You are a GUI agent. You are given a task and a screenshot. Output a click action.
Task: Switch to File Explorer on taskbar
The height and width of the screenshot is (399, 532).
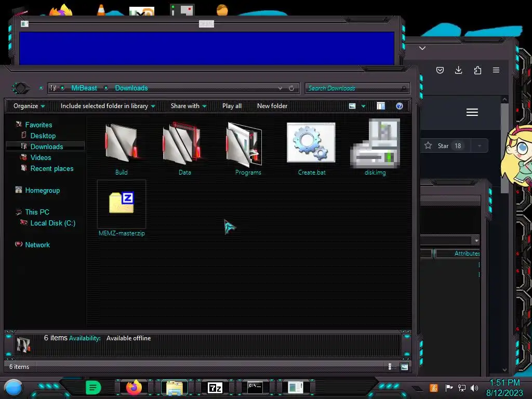click(175, 388)
